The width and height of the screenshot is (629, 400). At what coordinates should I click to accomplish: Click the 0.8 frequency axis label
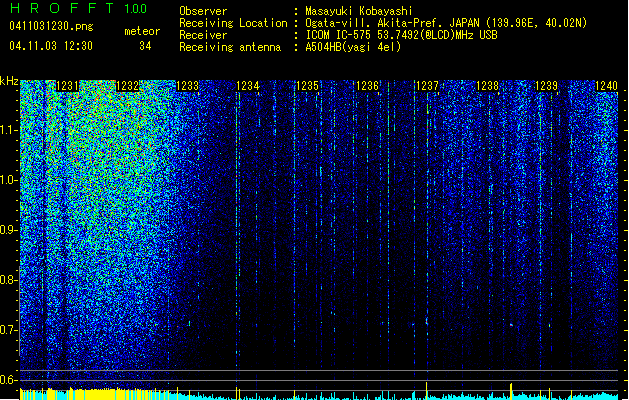(9, 280)
